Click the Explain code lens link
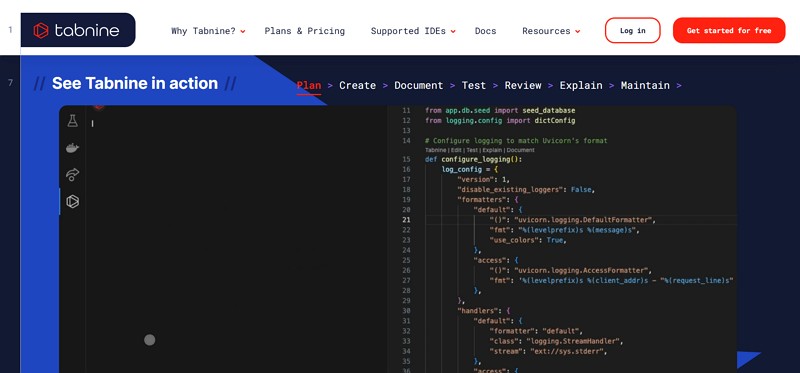 (x=492, y=151)
